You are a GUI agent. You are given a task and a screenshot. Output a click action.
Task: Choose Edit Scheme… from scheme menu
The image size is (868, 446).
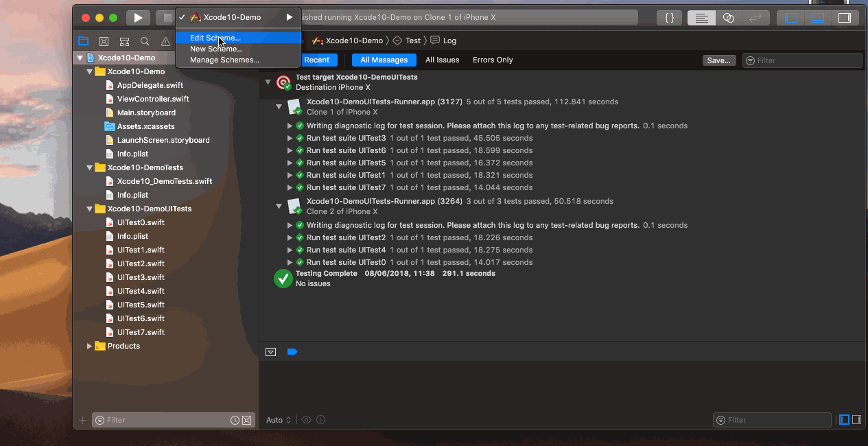click(x=238, y=38)
